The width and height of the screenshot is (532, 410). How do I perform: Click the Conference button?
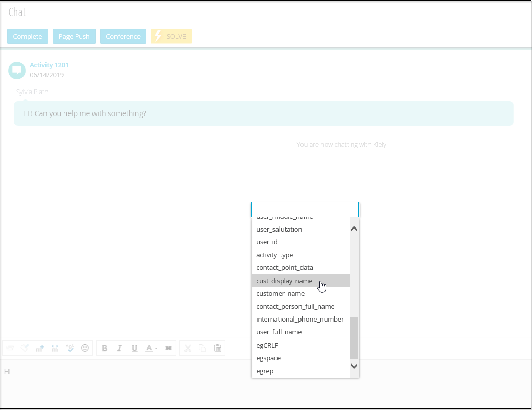tap(123, 36)
